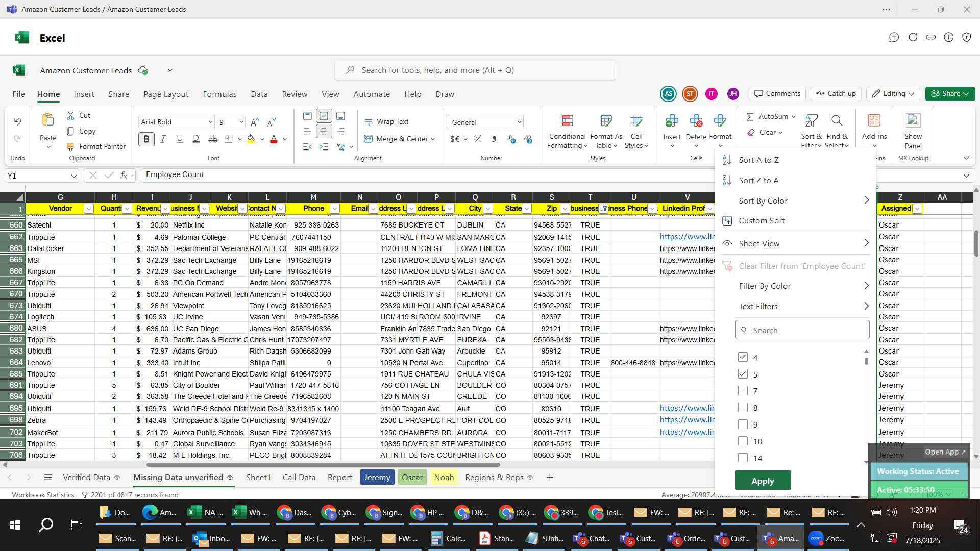Viewport: 980px width, 551px height.
Task: Open the TrippLite row 662 LinkedIn link
Action: (687, 237)
